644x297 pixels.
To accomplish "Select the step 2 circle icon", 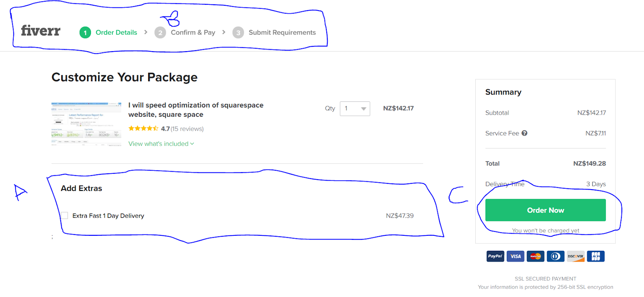I will click(x=160, y=33).
